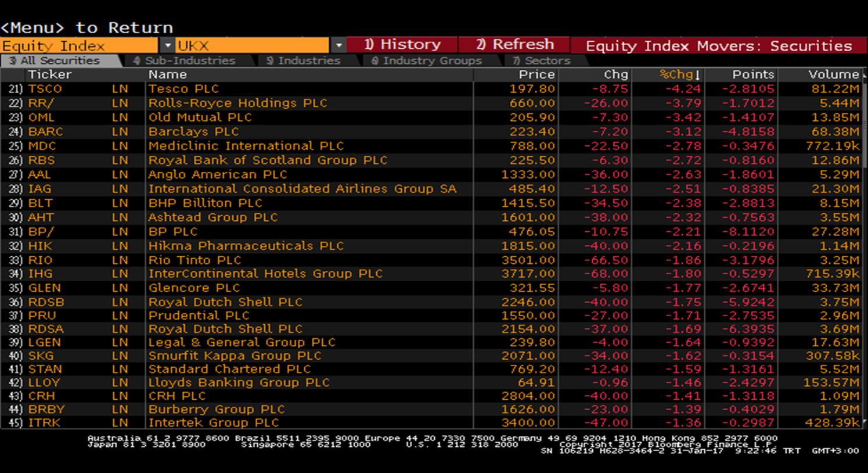Click Glencore volume 33.73M
Image resolution: width=868 pixels, height=473 pixels.
click(835, 288)
